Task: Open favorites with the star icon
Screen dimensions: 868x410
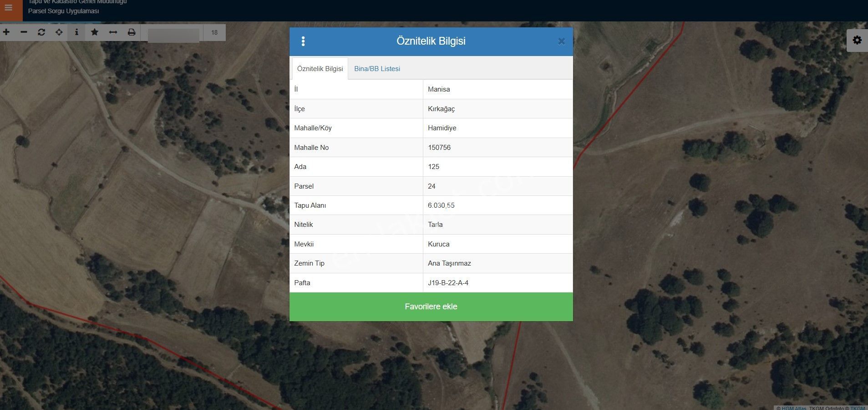Action: (x=95, y=32)
